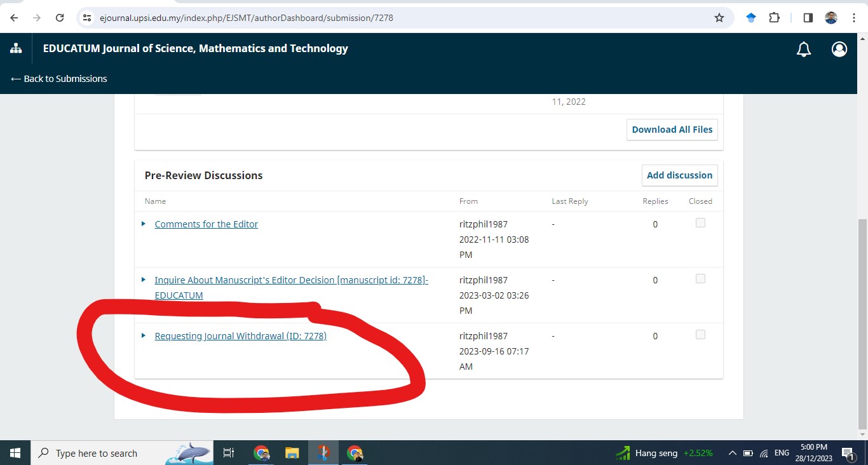
Task: Bookmark this page with star icon
Action: click(x=719, y=18)
